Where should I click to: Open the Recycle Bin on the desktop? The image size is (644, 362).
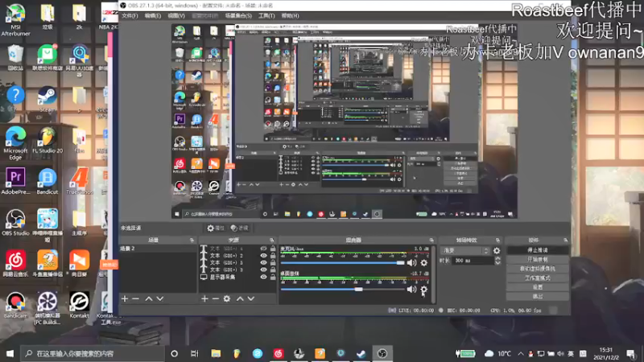coord(15,58)
